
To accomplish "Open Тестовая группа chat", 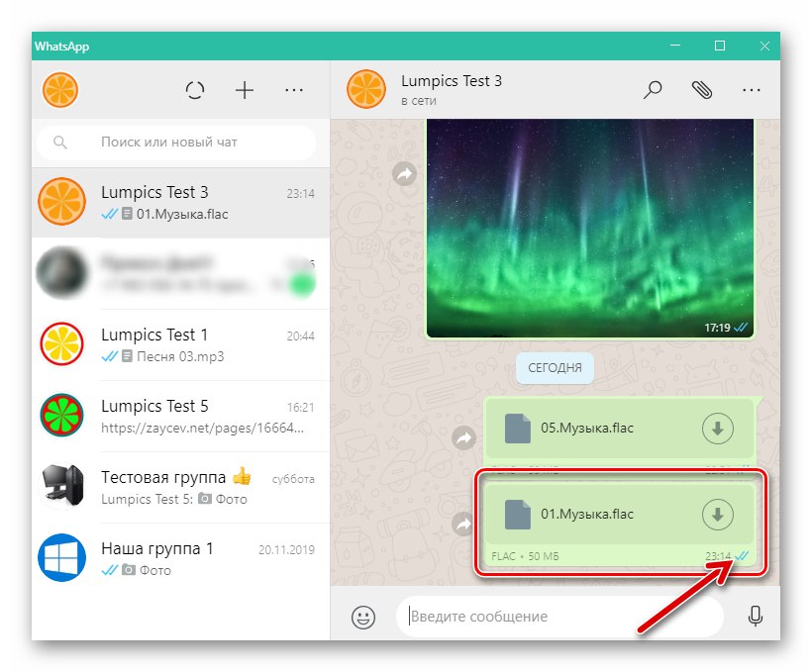I will [x=180, y=487].
